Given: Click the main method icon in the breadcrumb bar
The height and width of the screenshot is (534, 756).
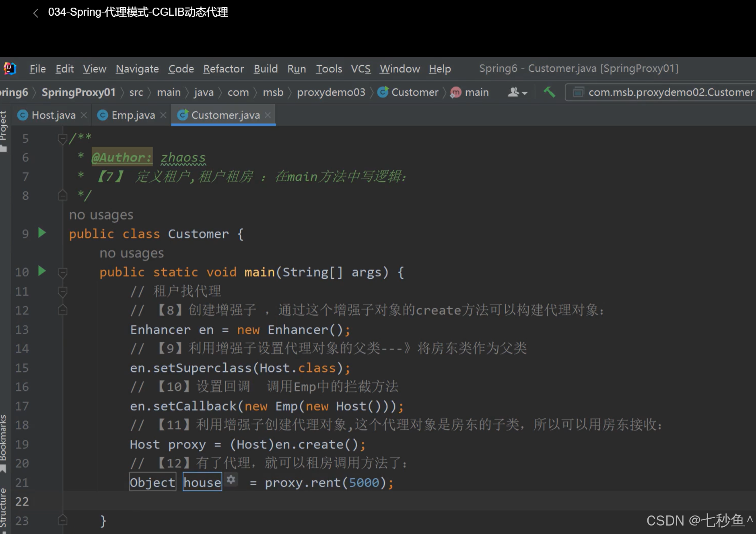Looking at the screenshot, I should (455, 92).
